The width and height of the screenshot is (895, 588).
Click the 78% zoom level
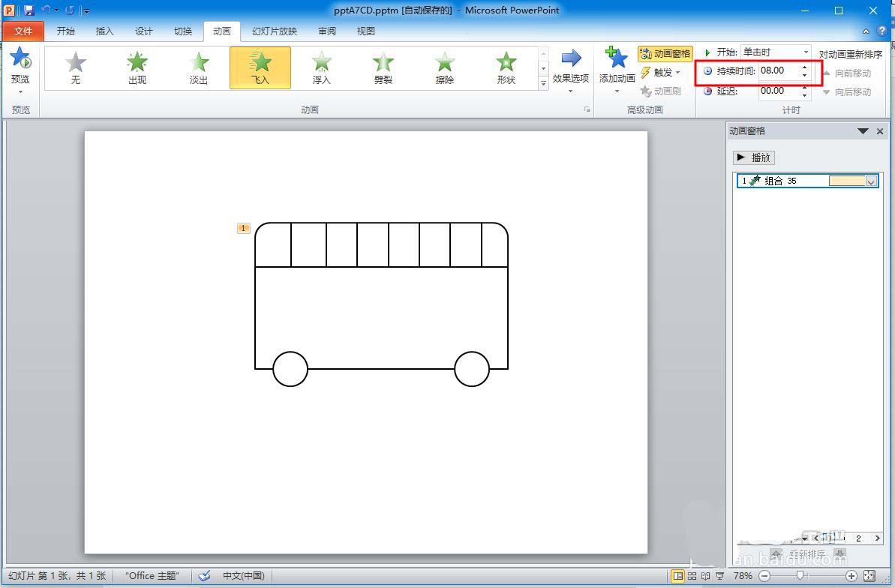pyautogui.click(x=743, y=576)
